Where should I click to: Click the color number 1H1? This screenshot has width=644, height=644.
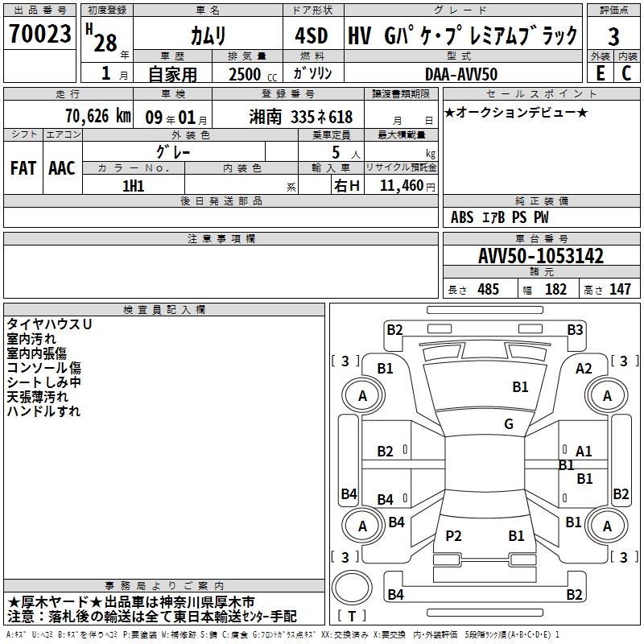(133, 186)
